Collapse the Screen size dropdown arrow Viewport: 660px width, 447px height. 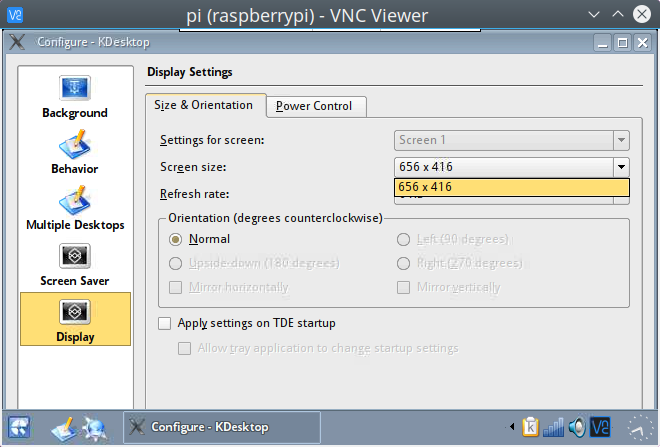point(621,167)
